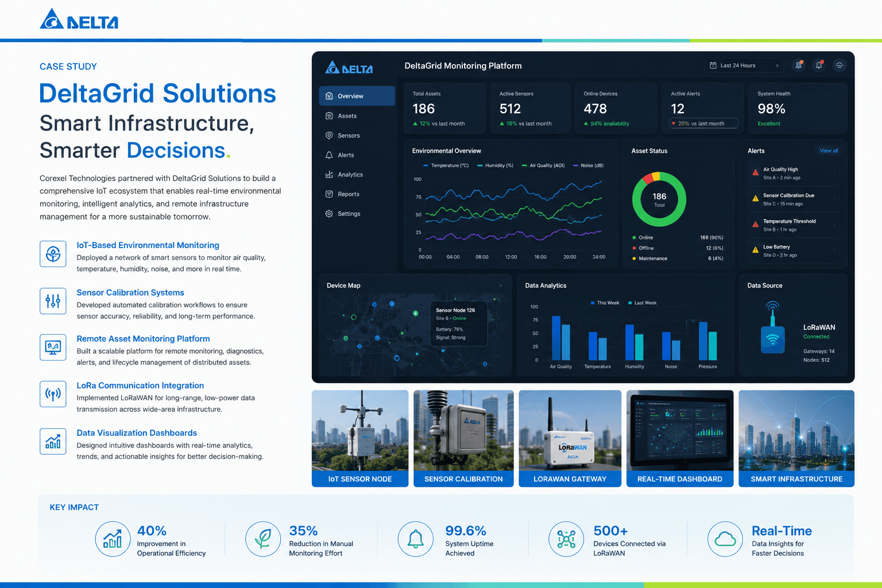Click the Sensor Node 126 map tooltip
Image resolution: width=882 pixels, height=588 pixels.
click(459, 323)
